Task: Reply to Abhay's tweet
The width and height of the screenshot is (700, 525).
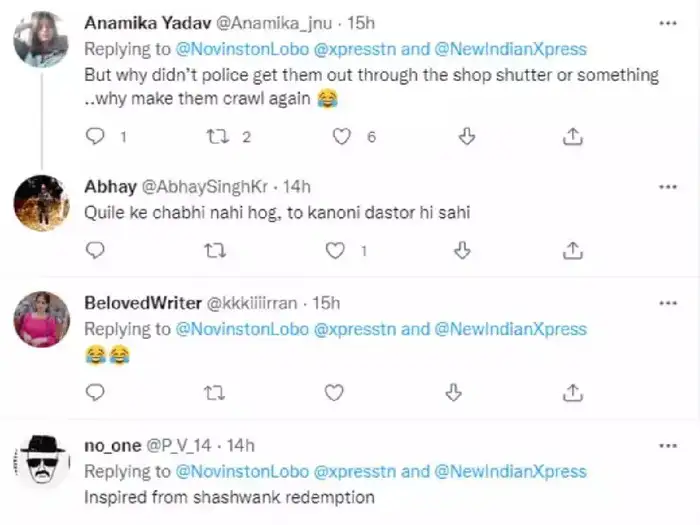Action: click(96, 249)
